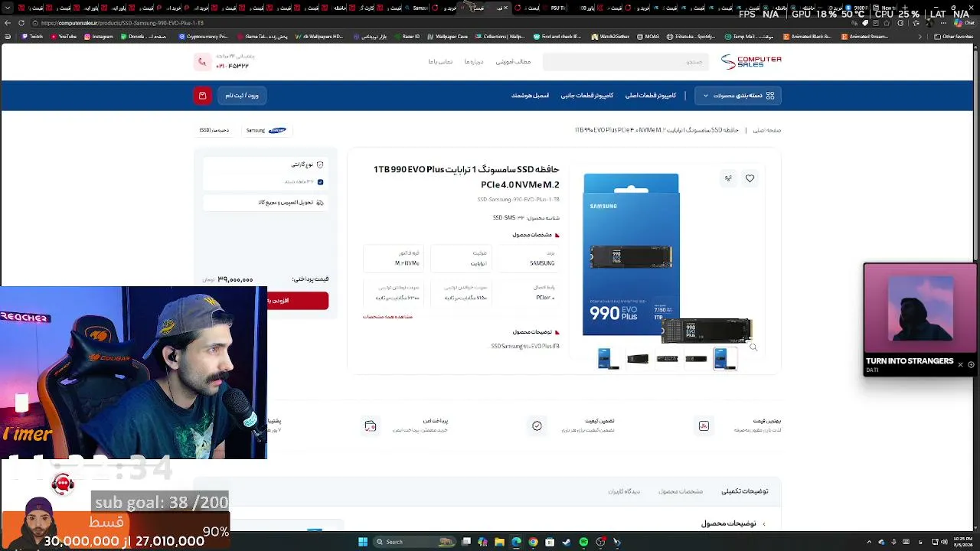
Task: Expand the product categories dropdown
Action: [738, 96]
